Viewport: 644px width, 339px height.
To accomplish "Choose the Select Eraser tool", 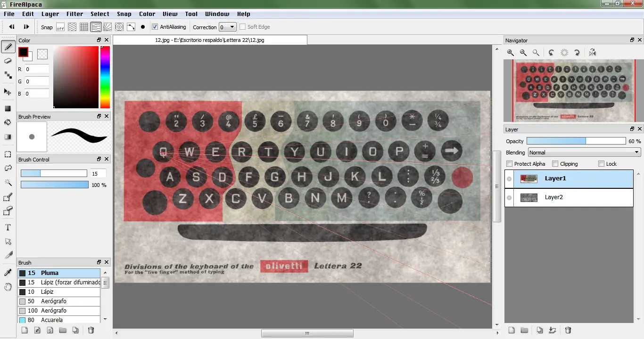I will (x=8, y=211).
